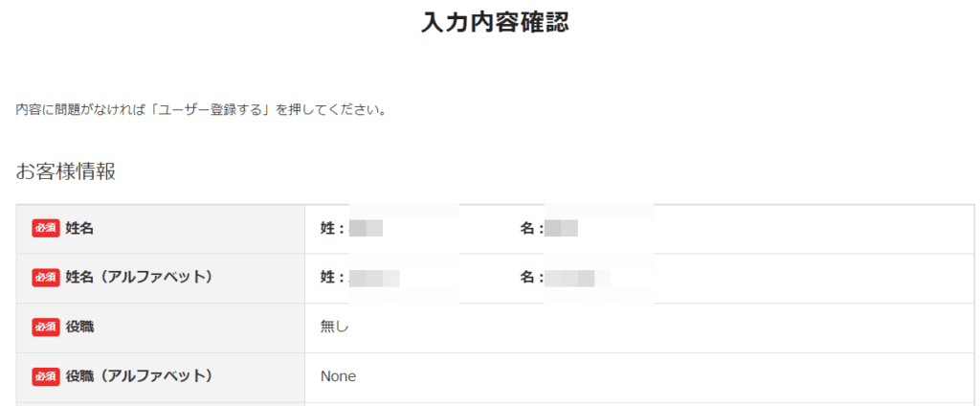Click the 姓名 row label

(x=79, y=228)
